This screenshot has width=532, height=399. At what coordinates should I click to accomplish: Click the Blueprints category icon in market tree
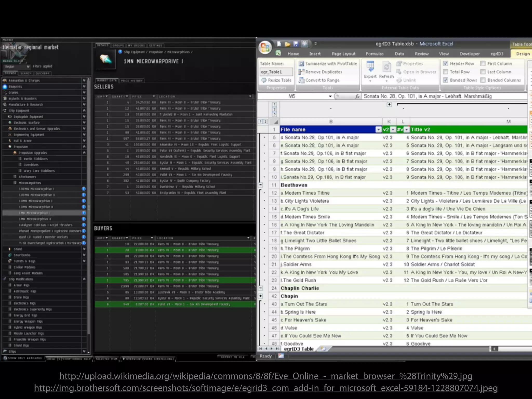point(5,87)
